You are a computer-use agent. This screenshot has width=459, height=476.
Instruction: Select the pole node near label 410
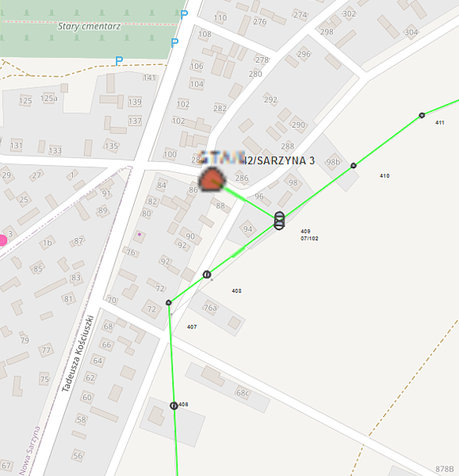(x=354, y=166)
